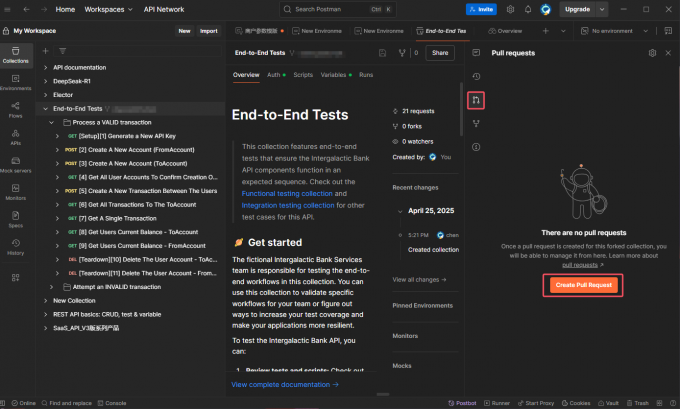Open the Environments sidebar section

(16, 82)
